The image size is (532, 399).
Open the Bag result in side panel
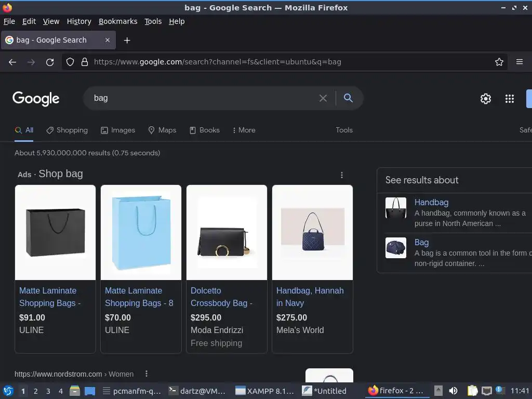[421, 242]
